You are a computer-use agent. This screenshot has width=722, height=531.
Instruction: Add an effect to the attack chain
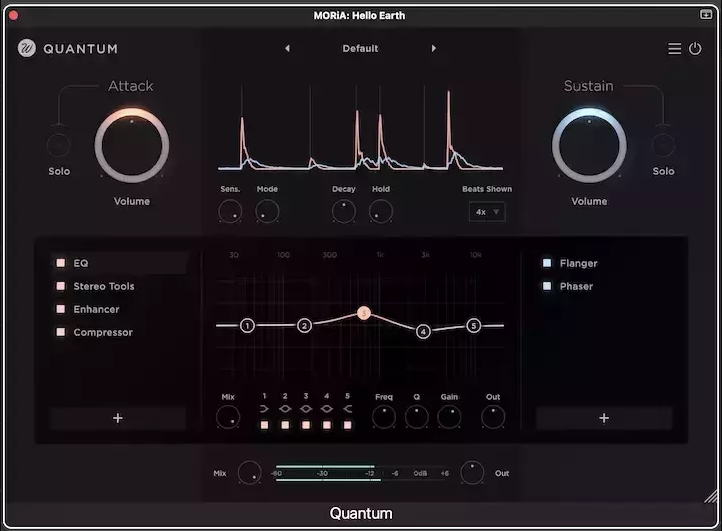click(118, 418)
